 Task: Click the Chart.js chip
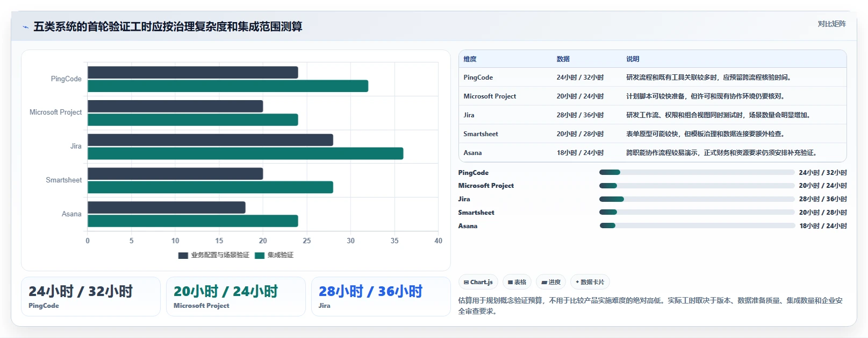478,282
